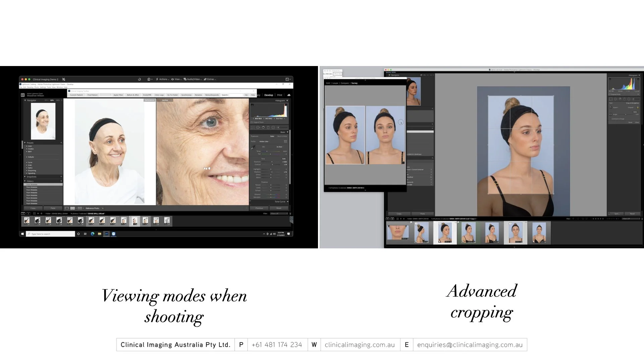Viewport: 644px width, 362px height.
Task: Adjust the Exposure slider handle
Action: [272, 162]
